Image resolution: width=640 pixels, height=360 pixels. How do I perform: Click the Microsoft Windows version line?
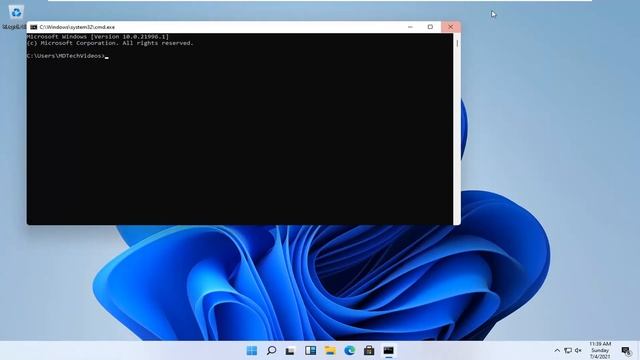[x=98, y=37]
